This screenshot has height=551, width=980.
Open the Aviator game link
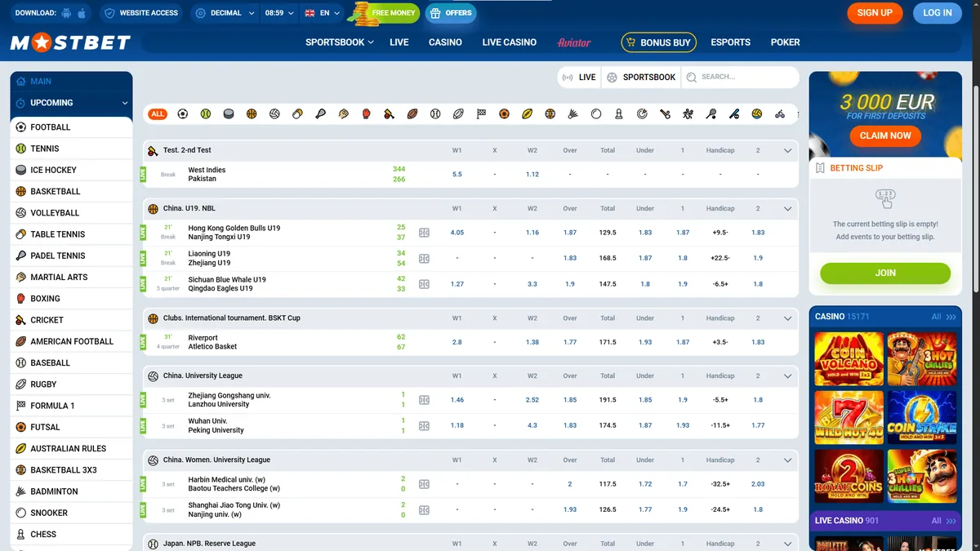(x=574, y=42)
